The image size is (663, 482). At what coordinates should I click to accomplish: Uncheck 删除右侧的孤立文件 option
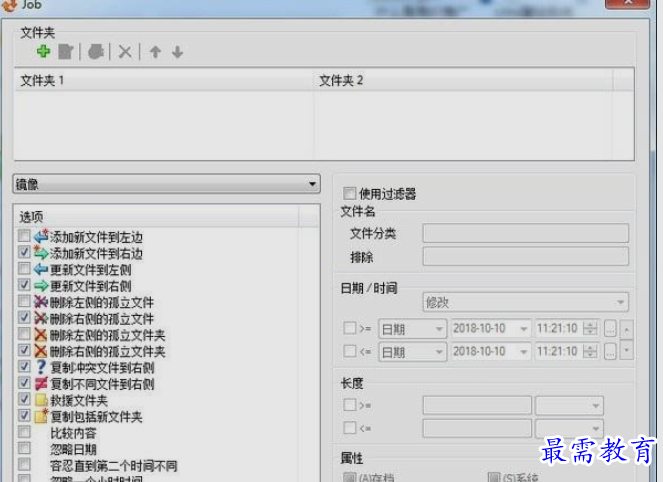(x=25, y=318)
